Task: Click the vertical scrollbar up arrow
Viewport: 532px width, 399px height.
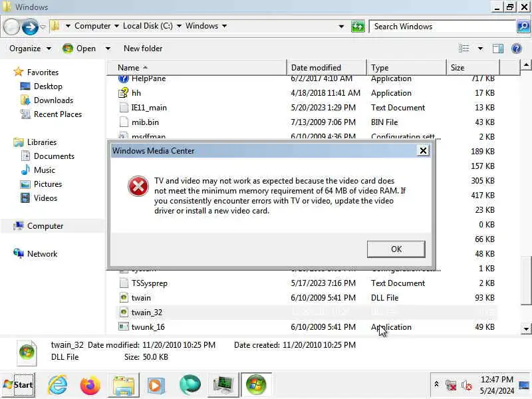Action: pyautogui.click(x=526, y=65)
